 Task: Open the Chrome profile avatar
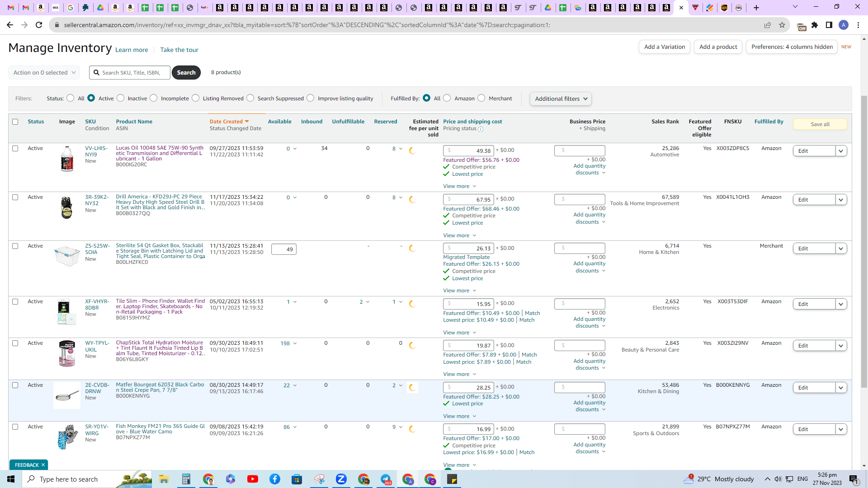(x=844, y=25)
